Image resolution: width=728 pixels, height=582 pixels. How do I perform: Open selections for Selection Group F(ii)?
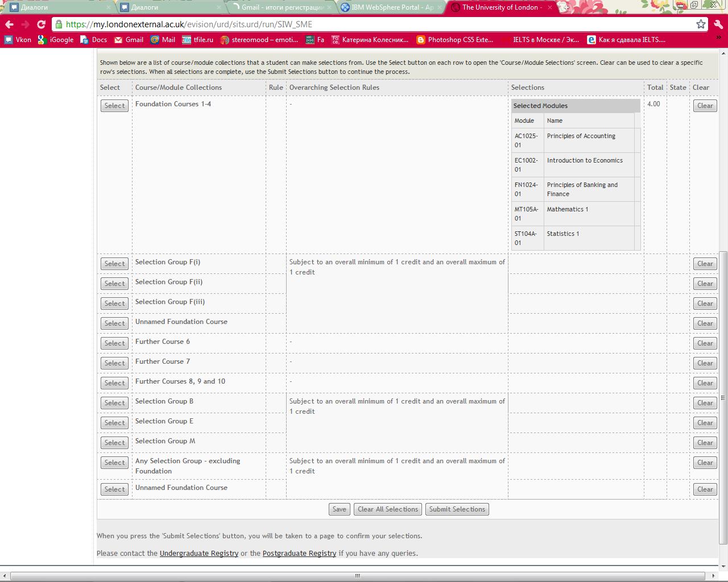click(x=114, y=284)
